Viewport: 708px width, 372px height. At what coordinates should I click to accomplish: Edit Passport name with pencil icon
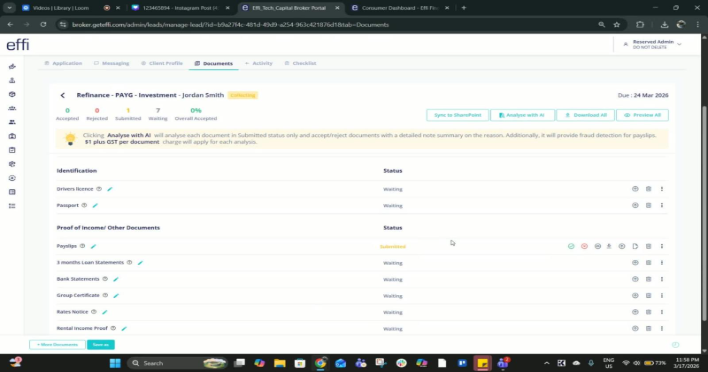pos(95,205)
